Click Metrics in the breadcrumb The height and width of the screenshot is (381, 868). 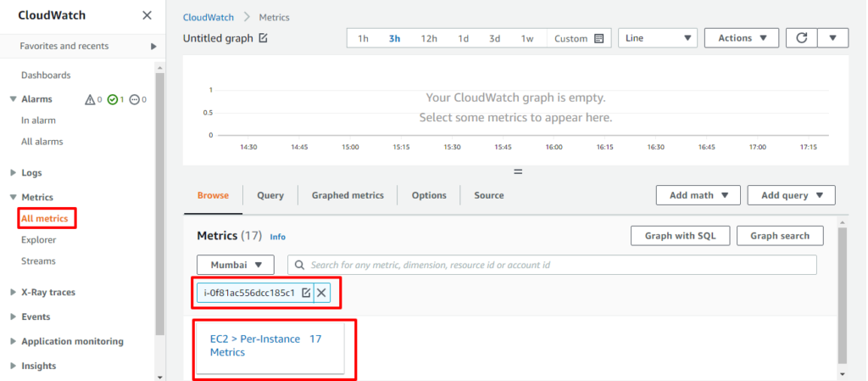tap(274, 17)
